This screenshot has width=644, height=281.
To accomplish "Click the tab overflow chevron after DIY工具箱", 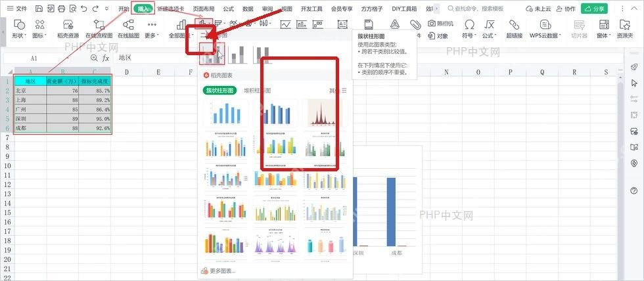I will (x=436, y=9).
